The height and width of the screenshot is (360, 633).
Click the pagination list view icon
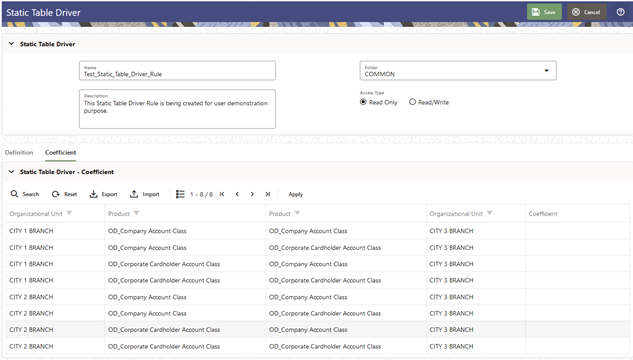[180, 194]
